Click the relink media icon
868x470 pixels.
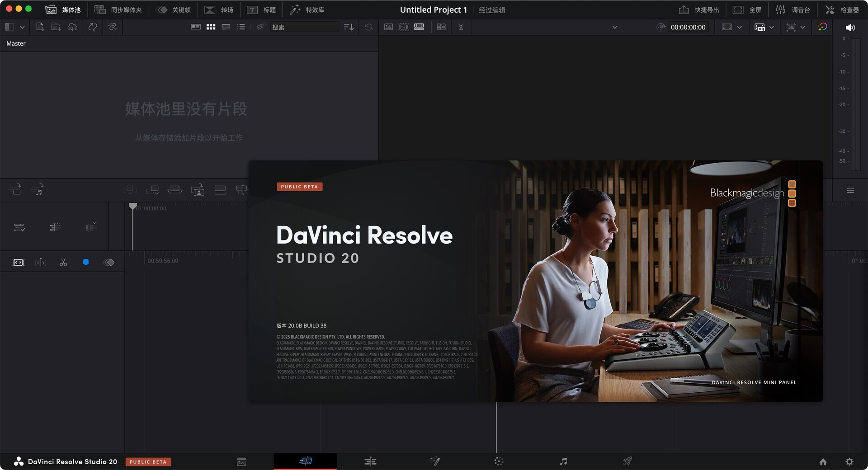tap(113, 27)
